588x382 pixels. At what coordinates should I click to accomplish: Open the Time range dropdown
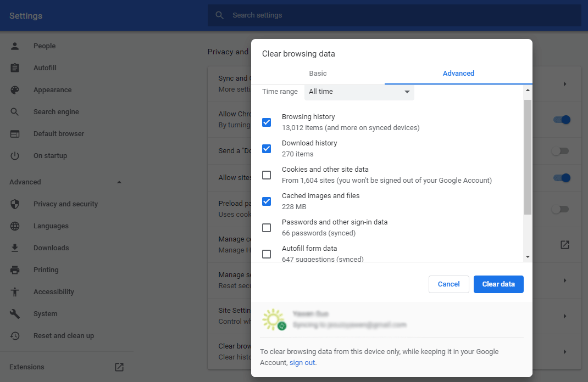(359, 92)
